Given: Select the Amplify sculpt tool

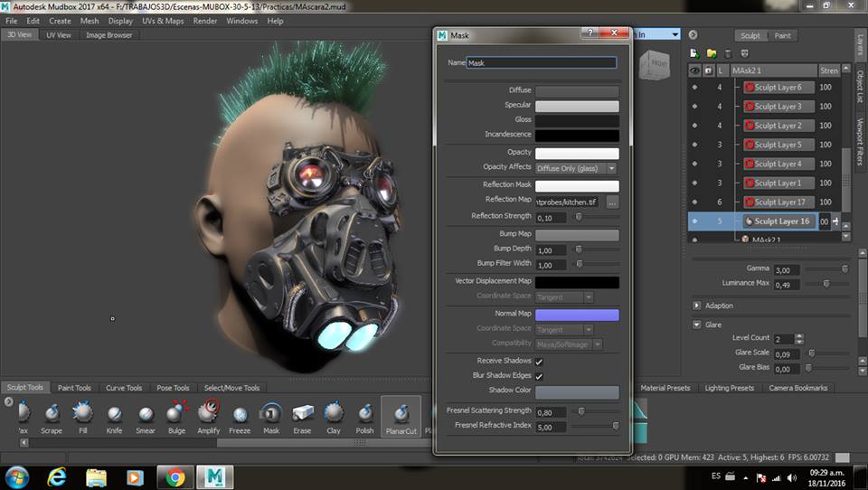Looking at the screenshot, I should click(x=209, y=418).
